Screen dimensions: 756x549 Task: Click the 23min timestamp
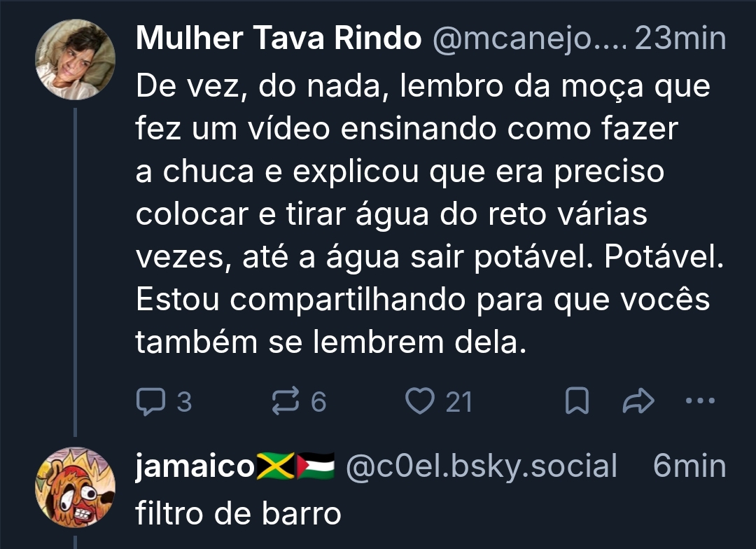[x=680, y=38]
